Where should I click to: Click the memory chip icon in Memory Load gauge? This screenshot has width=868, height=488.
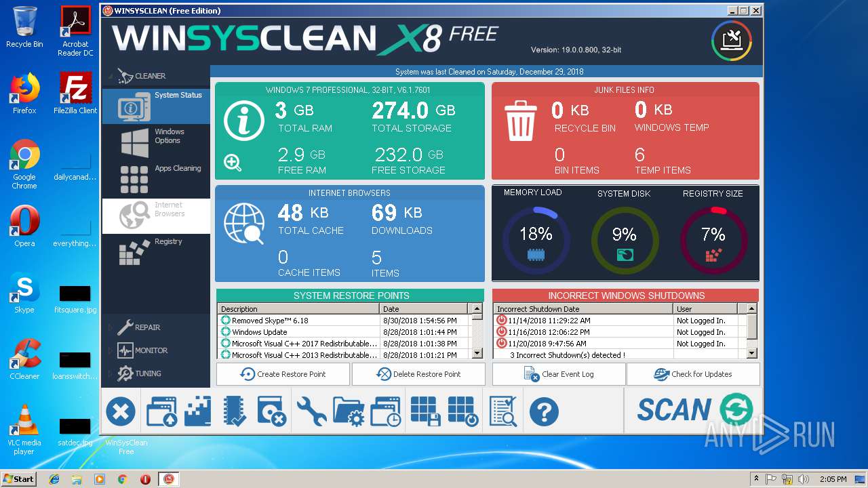click(x=536, y=256)
